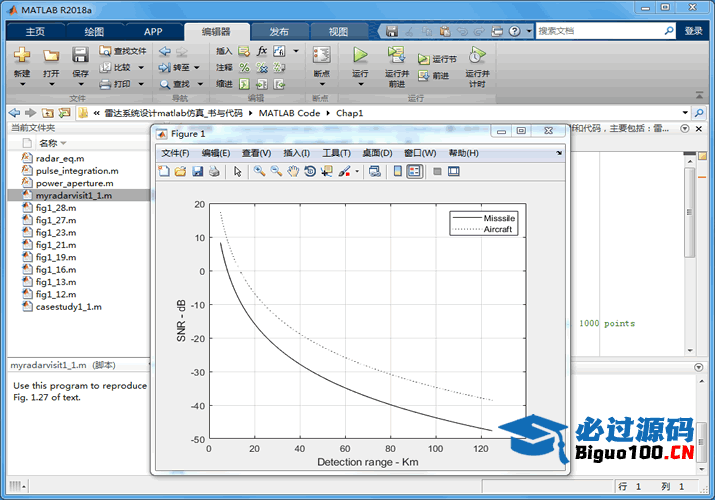This screenshot has width=715, height=500.
Task: Save the script with the Save icon
Action: (80, 55)
